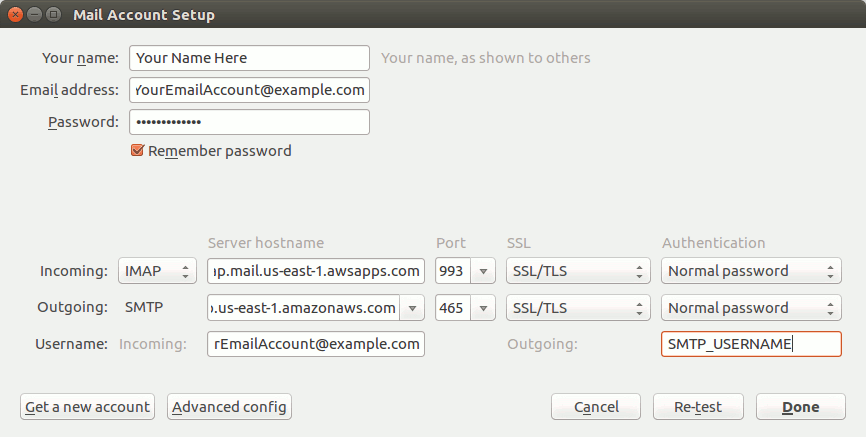Close the Mail Account Setup window

(x=15, y=14)
